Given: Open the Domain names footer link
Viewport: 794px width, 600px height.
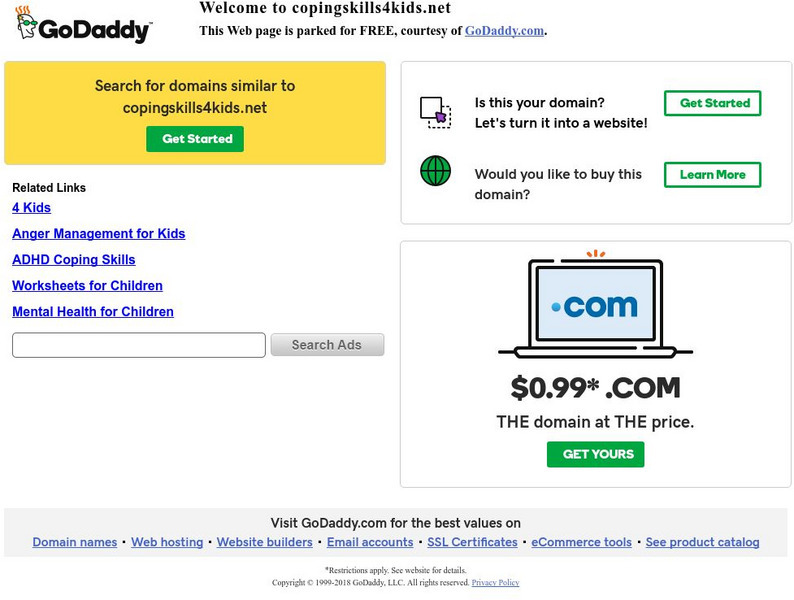Looking at the screenshot, I should pos(75,542).
